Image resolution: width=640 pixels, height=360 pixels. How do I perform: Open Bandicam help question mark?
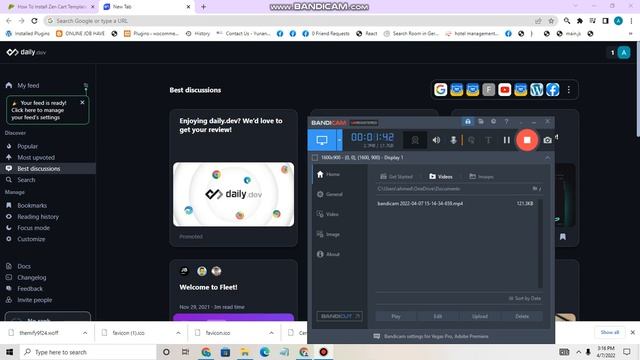click(506, 122)
